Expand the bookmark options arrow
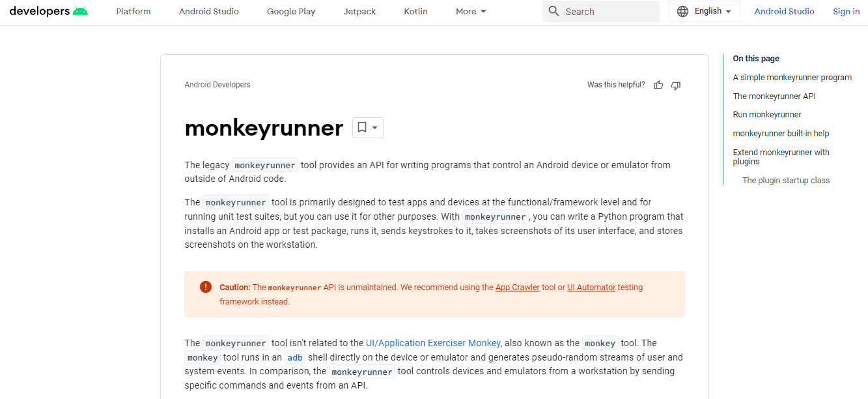The height and width of the screenshot is (399, 868). (x=374, y=128)
